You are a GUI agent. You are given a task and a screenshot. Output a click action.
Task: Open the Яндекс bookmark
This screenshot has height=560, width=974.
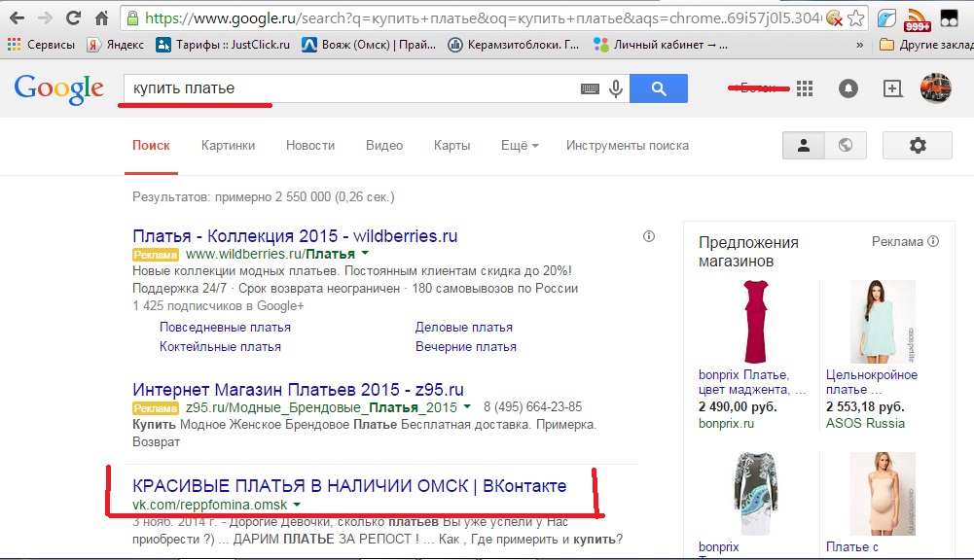point(116,45)
